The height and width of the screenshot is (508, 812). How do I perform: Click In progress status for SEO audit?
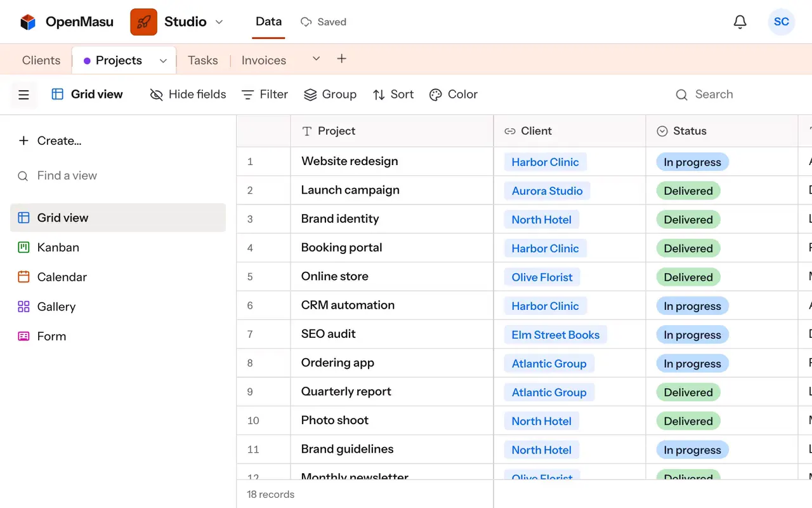pos(692,335)
